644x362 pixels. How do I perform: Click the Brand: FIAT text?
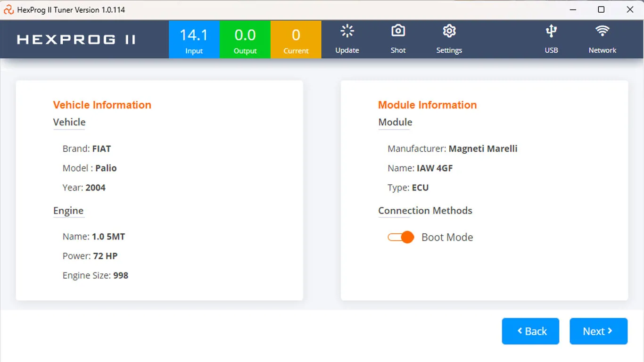click(x=87, y=149)
